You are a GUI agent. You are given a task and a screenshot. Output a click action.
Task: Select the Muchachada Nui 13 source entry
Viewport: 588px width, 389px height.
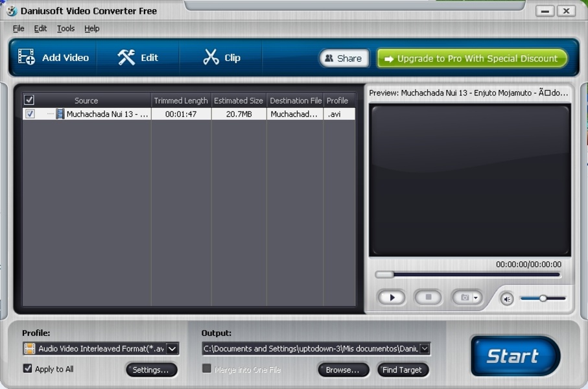click(x=107, y=114)
